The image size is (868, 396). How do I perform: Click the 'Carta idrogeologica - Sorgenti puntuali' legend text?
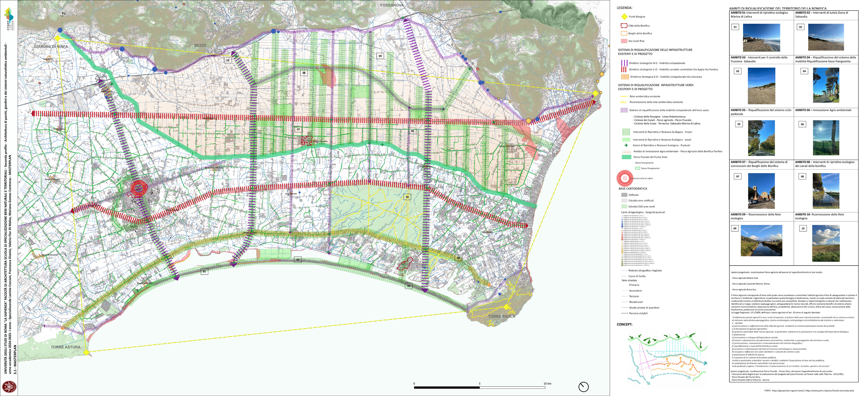coord(643,212)
